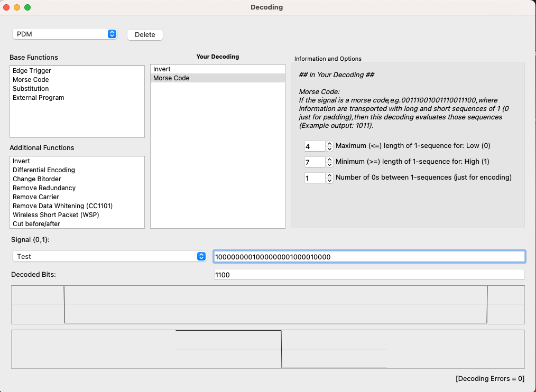Open the PDM decoding dropdown
This screenshot has height=392, width=536.
click(x=64, y=34)
